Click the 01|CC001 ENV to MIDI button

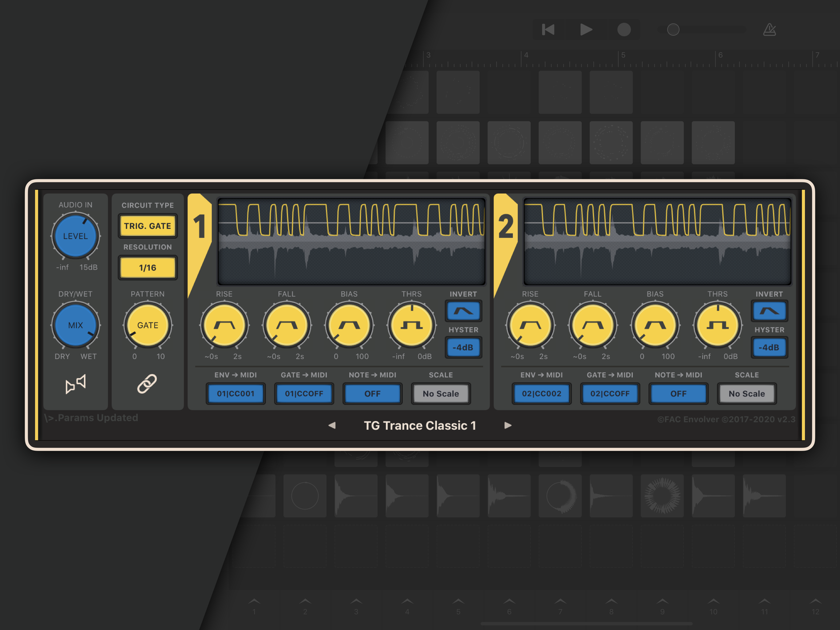click(x=236, y=394)
